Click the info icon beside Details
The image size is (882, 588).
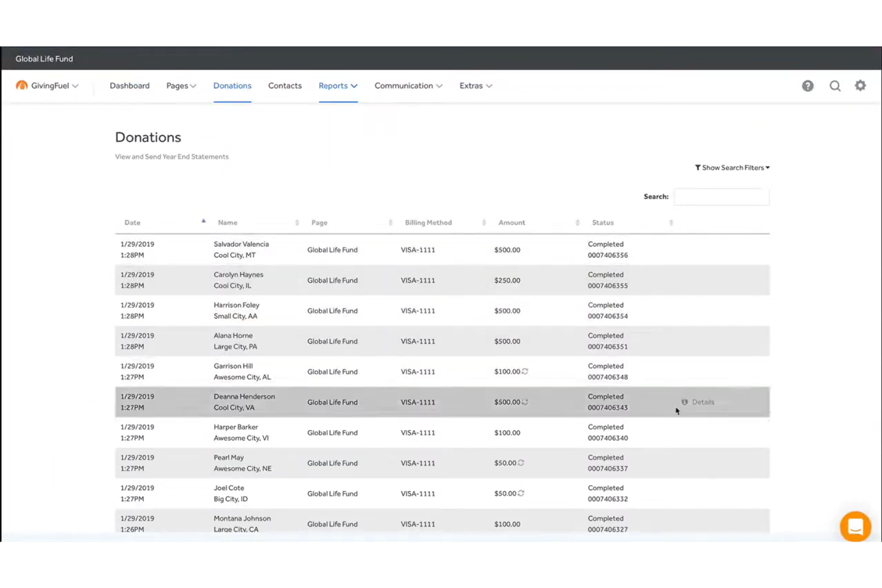tap(685, 402)
